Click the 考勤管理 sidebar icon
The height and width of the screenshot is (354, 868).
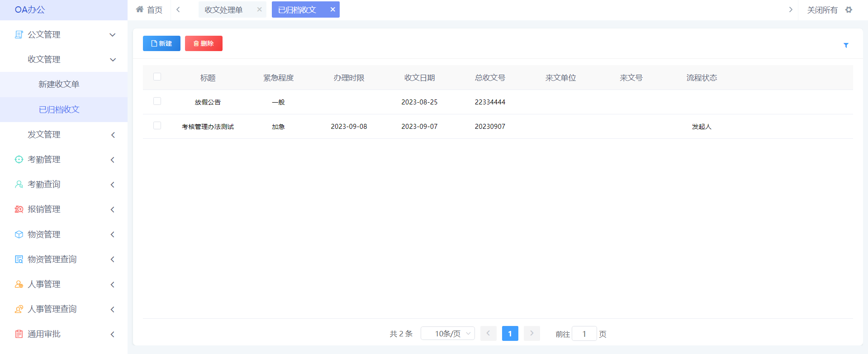(x=19, y=160)
